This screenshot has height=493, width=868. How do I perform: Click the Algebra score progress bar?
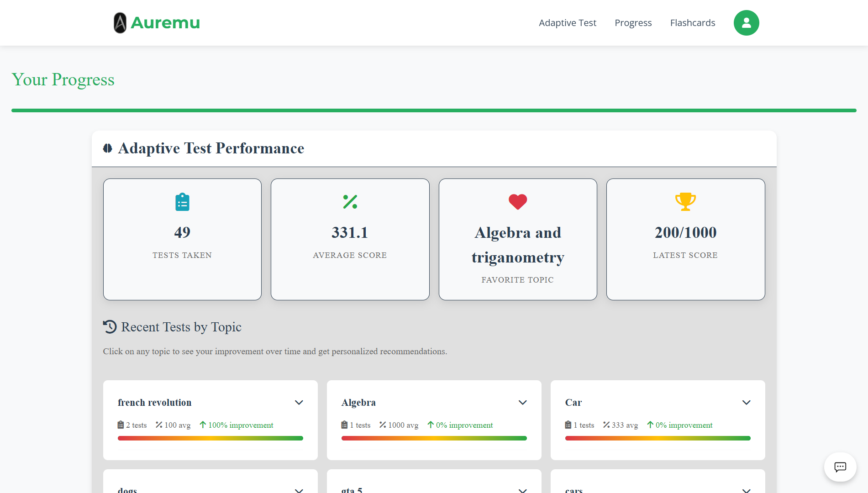pyautogui.click(x=434, y=438)
